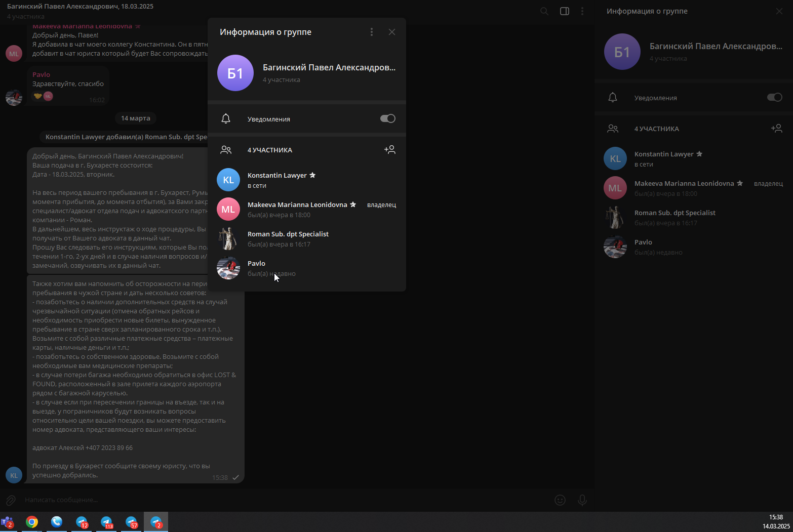This screenshot has width=793, height=532.
Task: Click the Б1 group avatar in the dialog
Action: (235, 73)
